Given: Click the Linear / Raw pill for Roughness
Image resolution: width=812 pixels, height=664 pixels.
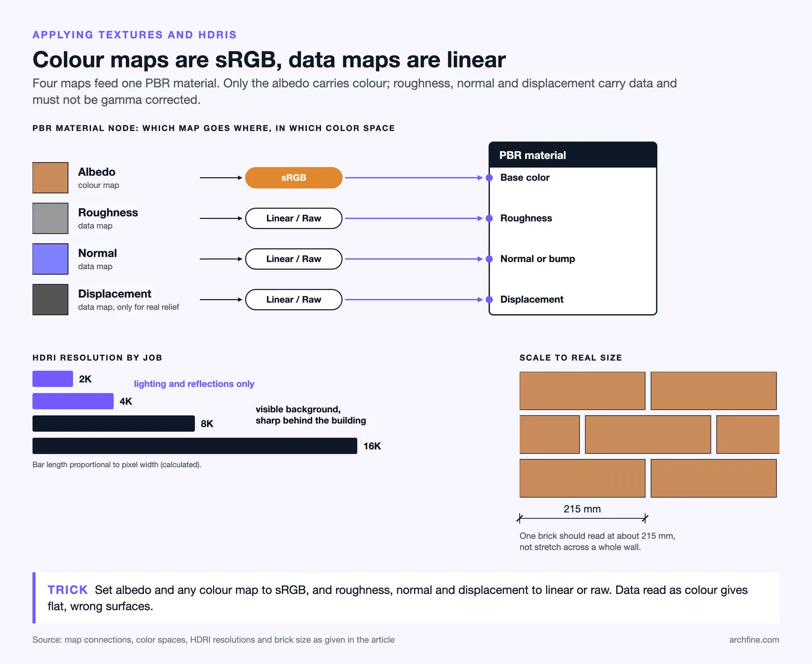Looking at the screenshot, I should point(294,218).
